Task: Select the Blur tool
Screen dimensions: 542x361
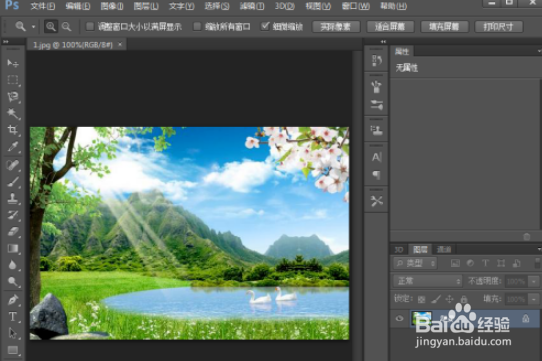Action: [x=13, y=265]
